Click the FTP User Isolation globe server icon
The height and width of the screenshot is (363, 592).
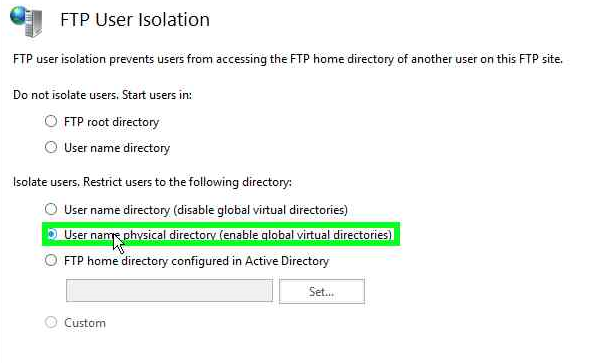pos(26,21)
